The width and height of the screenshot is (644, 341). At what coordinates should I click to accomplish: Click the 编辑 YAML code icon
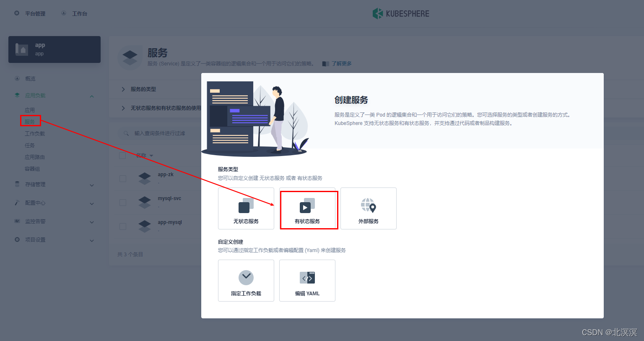pyautogui.click(x=307, y=277)
